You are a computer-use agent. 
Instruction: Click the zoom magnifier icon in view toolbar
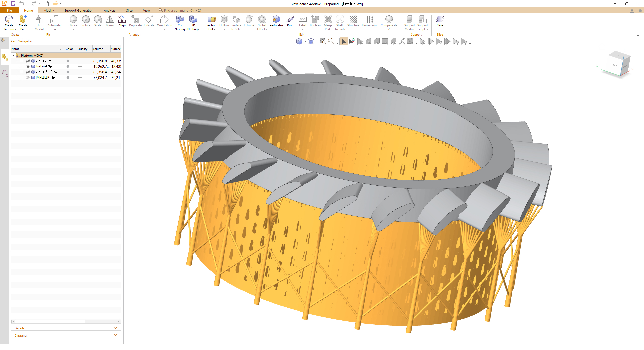[331, 41]
